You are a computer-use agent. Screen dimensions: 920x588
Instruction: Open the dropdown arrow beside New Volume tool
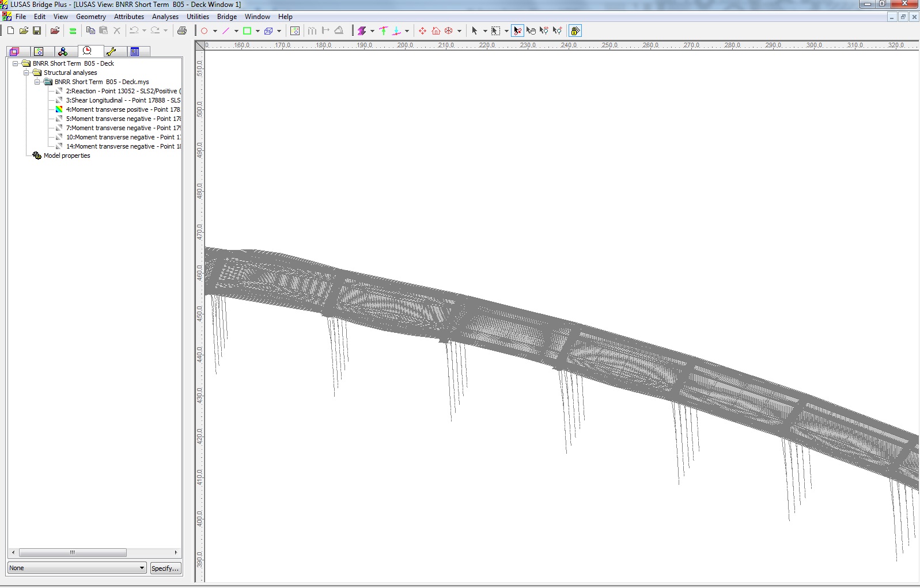[279, 31]
